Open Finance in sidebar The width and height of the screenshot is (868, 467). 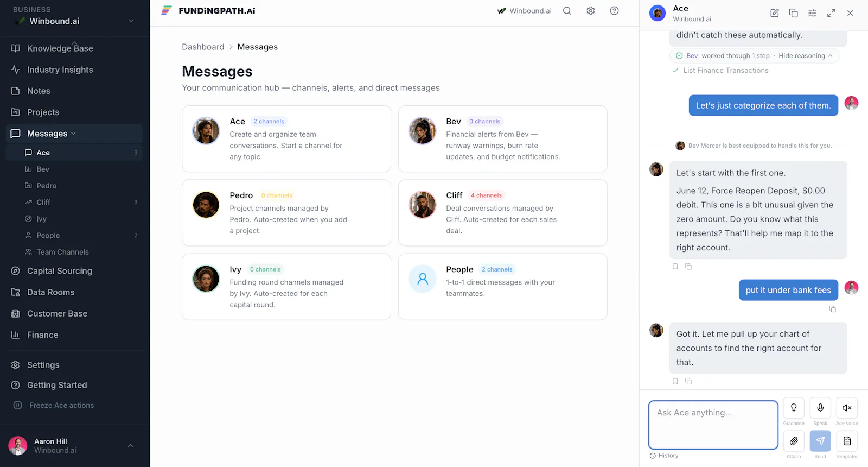[75, 335]
